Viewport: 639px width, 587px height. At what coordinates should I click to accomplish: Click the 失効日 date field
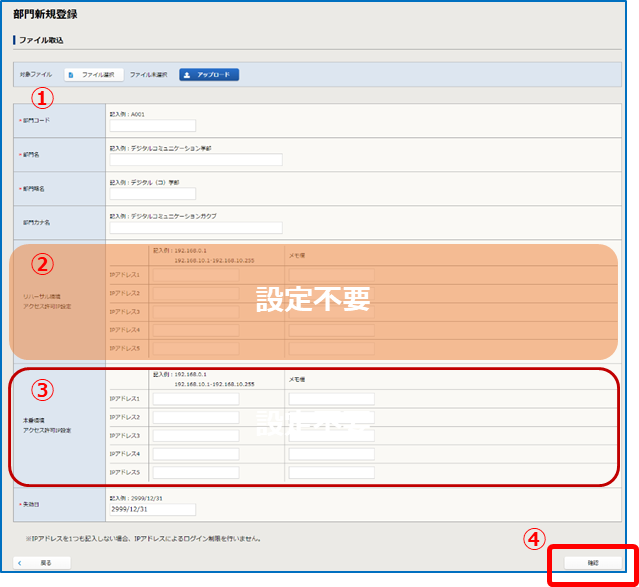pyautogui.click(x=152, y=510)
